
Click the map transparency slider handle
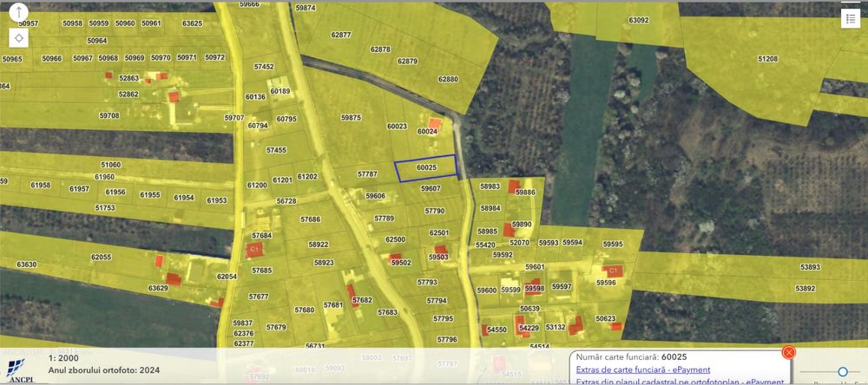843,371
